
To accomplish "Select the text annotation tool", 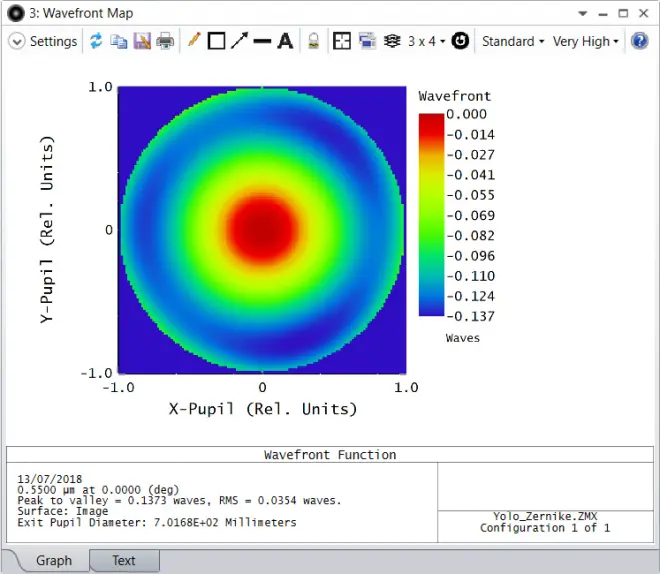I will pyautogui.click(x=285, y=41).
